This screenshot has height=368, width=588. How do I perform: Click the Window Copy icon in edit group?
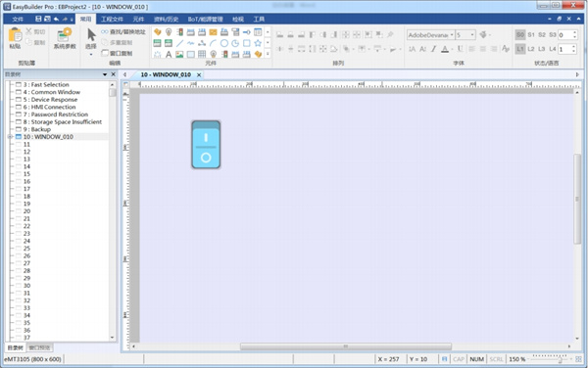[105, 53]
